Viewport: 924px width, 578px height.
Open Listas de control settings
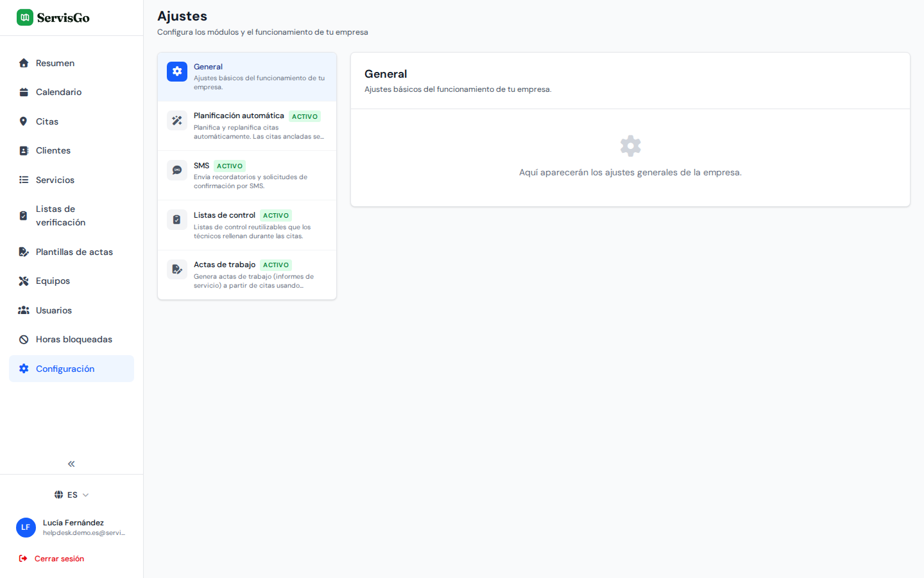click(247, 225)
